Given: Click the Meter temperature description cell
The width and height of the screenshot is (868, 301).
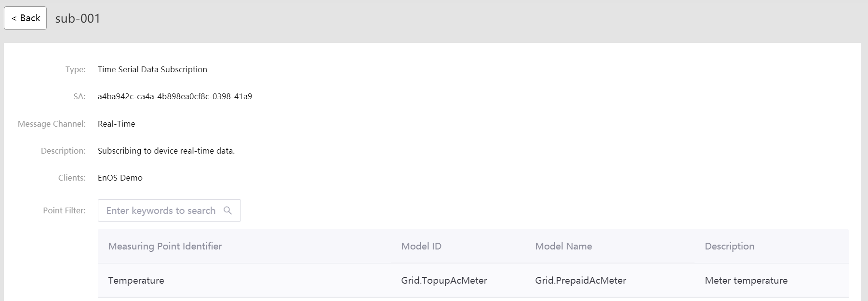Looking at the screenshot, I should pyautogui.click(x=746, y=280).
